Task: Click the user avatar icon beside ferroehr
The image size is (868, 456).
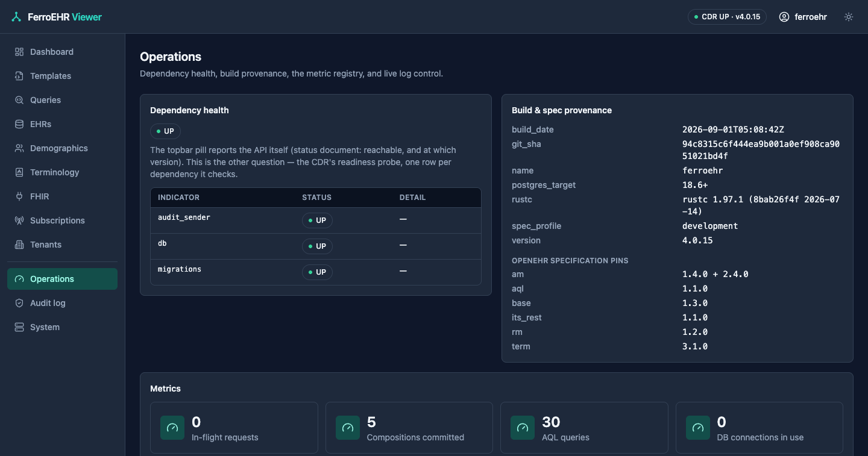Action: point(784,17)
